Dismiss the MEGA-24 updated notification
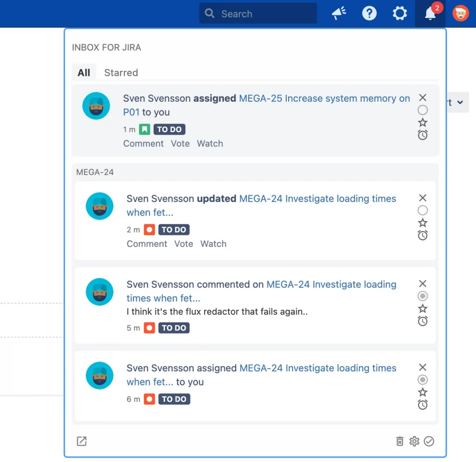 coord(422,198)
